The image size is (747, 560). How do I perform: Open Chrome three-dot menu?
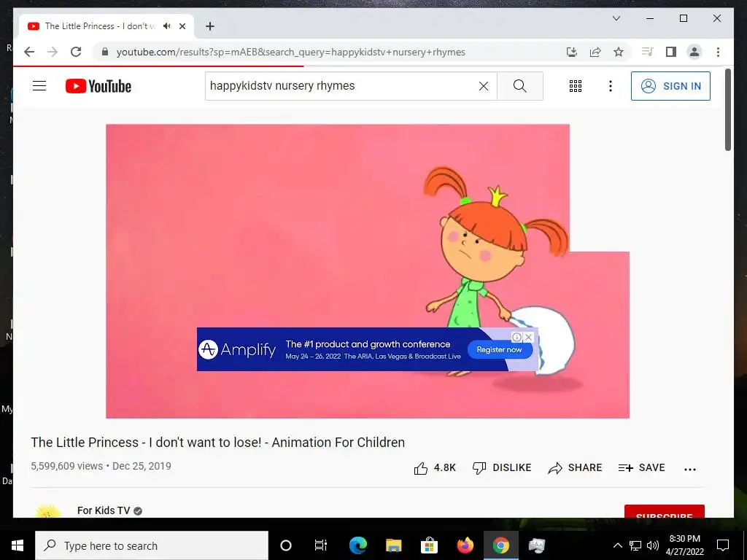click(x=718, y=52)
